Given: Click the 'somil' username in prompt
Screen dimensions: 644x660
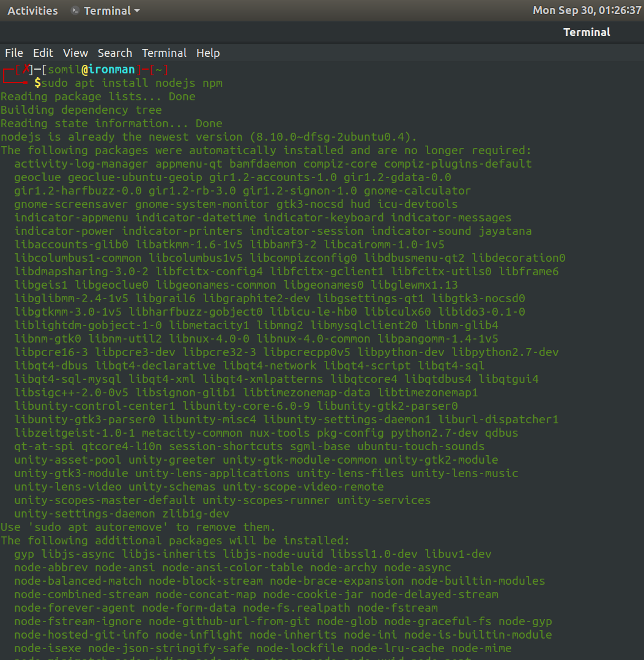Looking at the screenshot, I should point(64,70).
